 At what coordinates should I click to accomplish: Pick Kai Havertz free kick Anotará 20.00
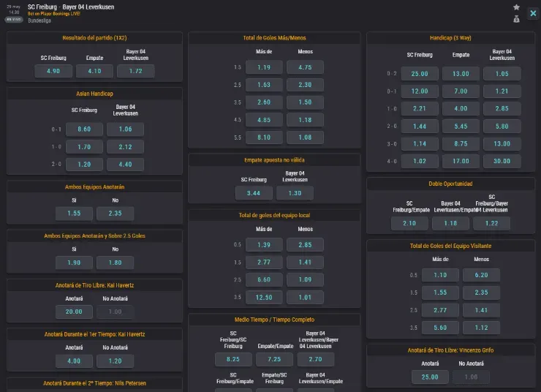[x=74, y=312]
